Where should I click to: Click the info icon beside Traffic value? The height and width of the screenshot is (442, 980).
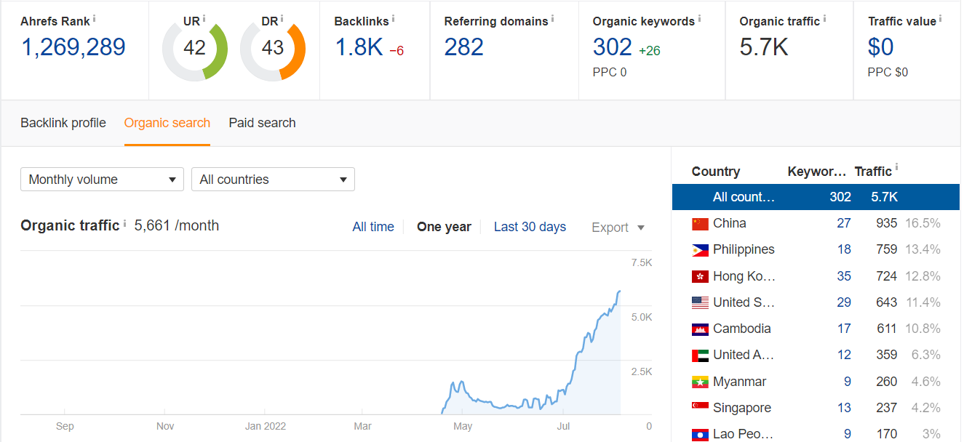pyautogui.click(x=940, y=17)
